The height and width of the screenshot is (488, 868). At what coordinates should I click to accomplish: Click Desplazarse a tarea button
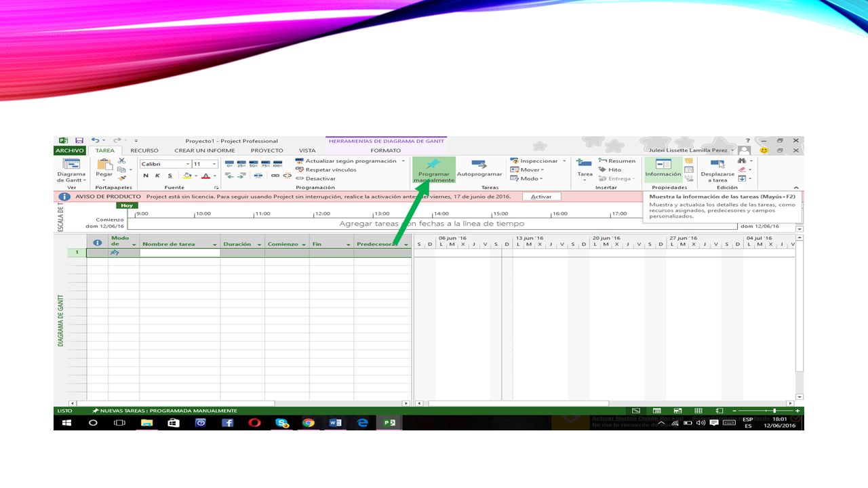718,170
